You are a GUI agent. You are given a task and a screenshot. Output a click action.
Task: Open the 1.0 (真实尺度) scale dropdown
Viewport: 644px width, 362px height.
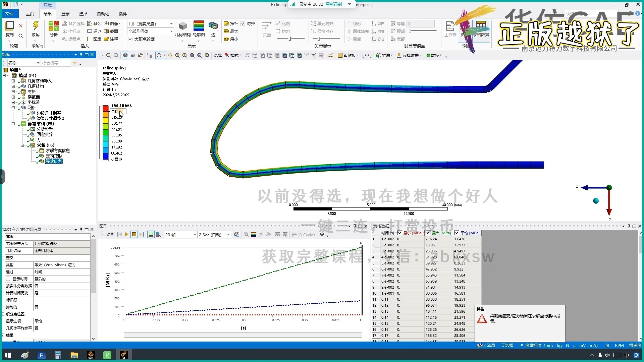pyautogui.click(x=171, y=24)
